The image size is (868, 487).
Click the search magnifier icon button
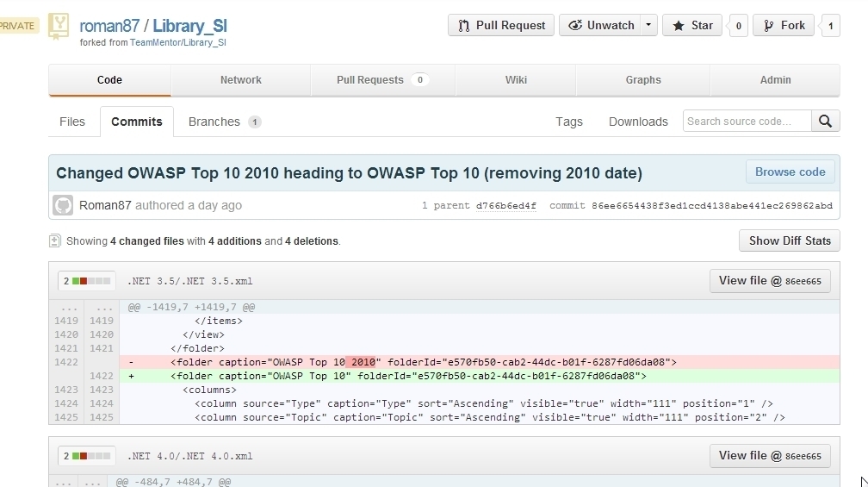coord(825,122)
